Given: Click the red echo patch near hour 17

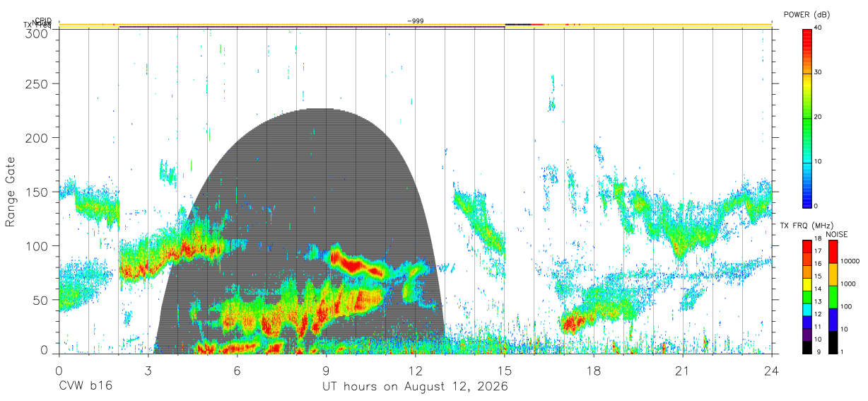Looking at the screenshot, I should tap(574, 323).
